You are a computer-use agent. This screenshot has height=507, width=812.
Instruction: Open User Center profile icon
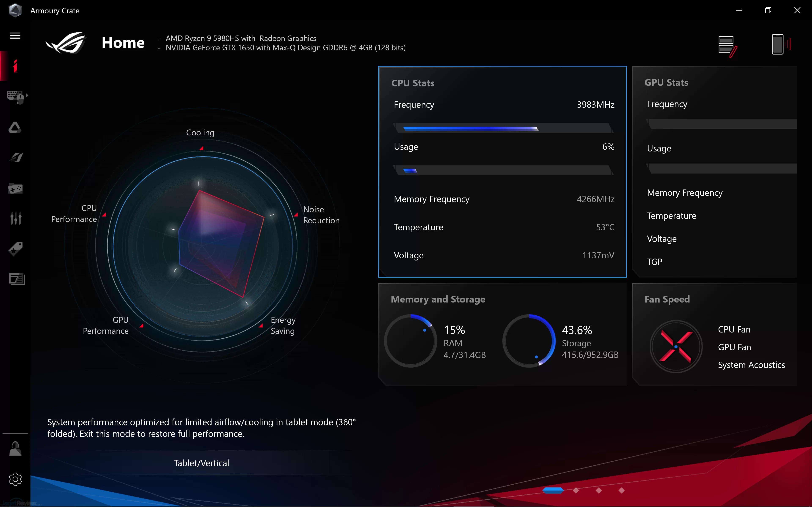point(15,448)
